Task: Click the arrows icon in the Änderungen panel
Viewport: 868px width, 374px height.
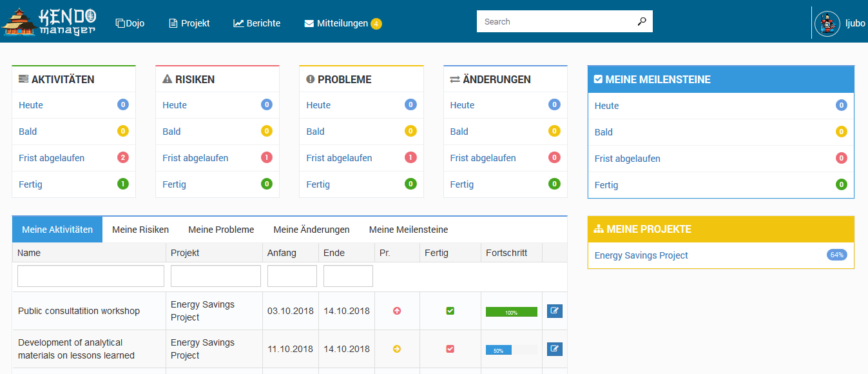Action: (454, 79)
